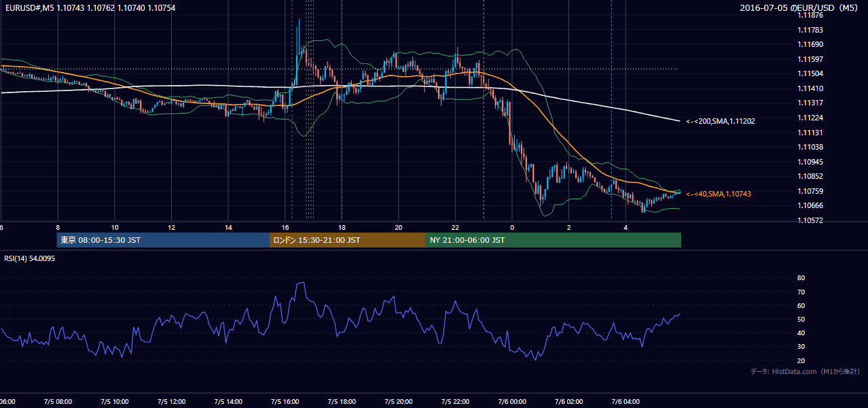Click RSI scale value 50
Viewport: 868px width, 408px height.
[801, 319]
